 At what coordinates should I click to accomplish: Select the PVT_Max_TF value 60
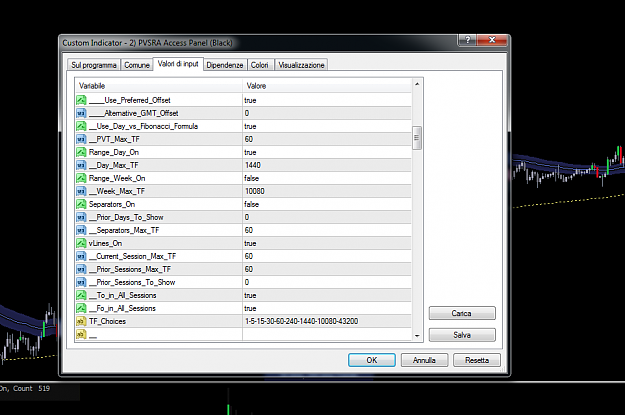click(249, 139)
